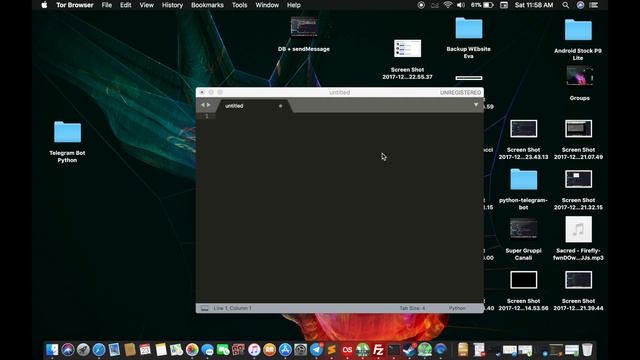Select the untitled tab in Sublime Text
This screenshot has width=640, height=360.
(253, 106)
